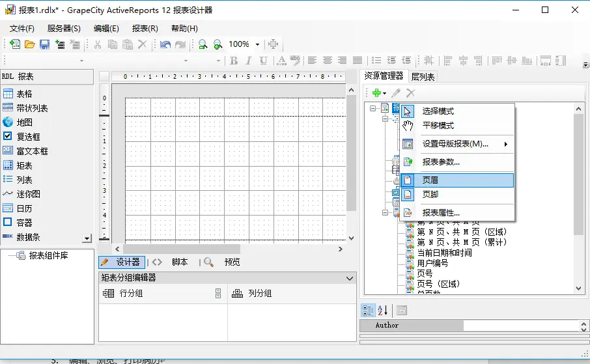Toggle underline formatting button
Image resolution: width=590 pixels, height=364 pixels.
tap(263, 61)
